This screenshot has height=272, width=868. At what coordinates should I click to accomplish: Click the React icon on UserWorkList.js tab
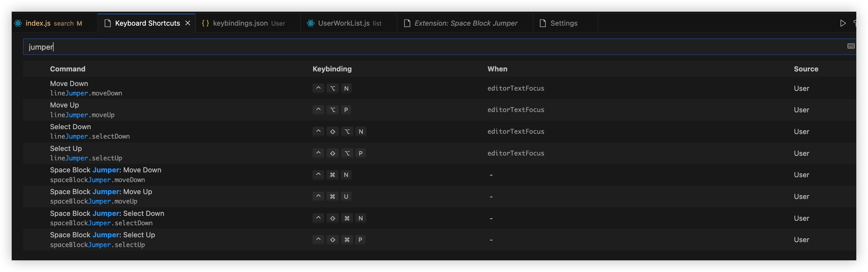click(x=311, y=23)
